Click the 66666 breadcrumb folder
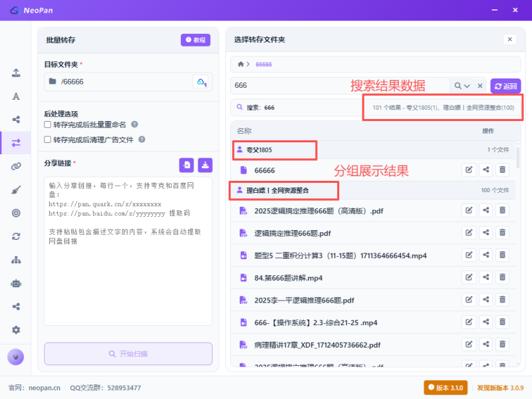The height and width of the screenshot is (399, 532). [264, 65]
